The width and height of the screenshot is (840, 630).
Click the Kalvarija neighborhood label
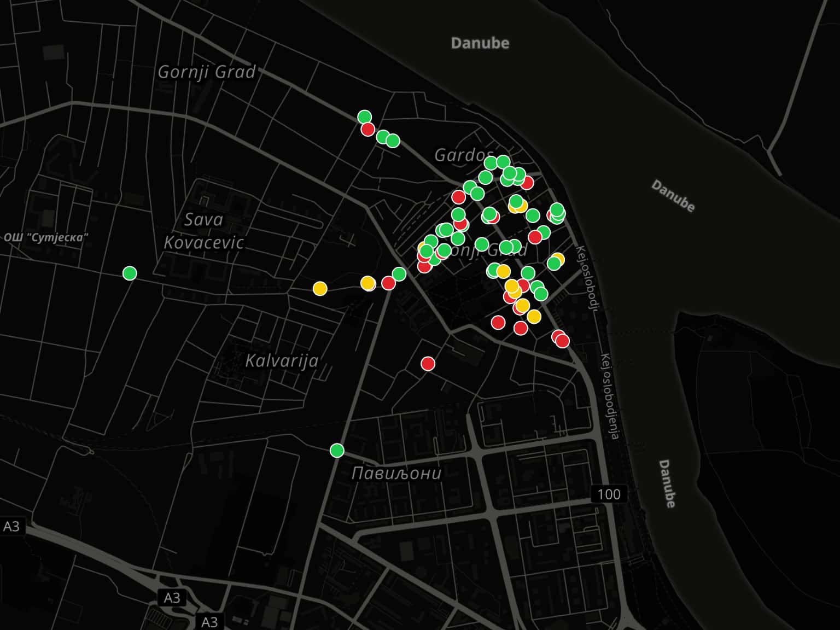pyautogui.click(x=281, y=361)
